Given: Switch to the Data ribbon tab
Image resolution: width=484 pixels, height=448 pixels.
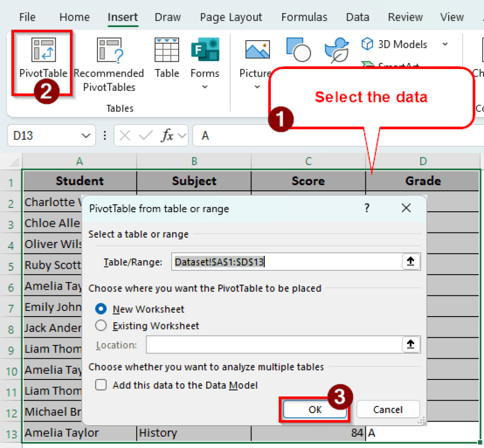Looking at the screenshot, I should (357, 17).
